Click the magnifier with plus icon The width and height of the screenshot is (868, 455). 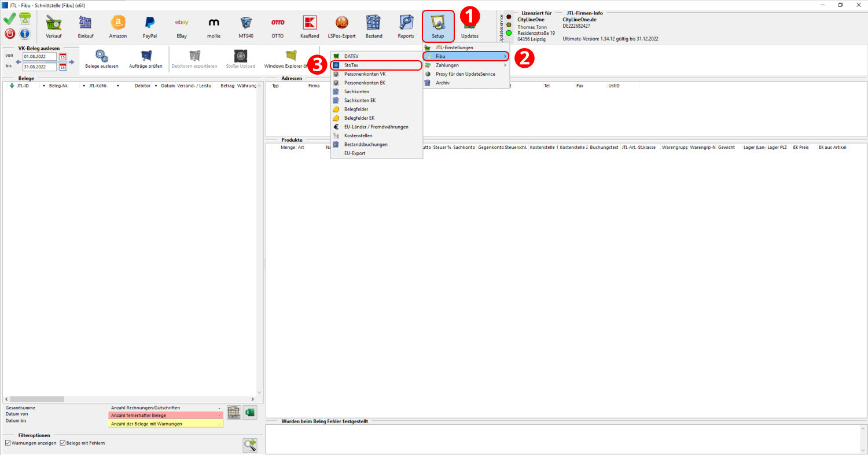click(x=250, y=445)
